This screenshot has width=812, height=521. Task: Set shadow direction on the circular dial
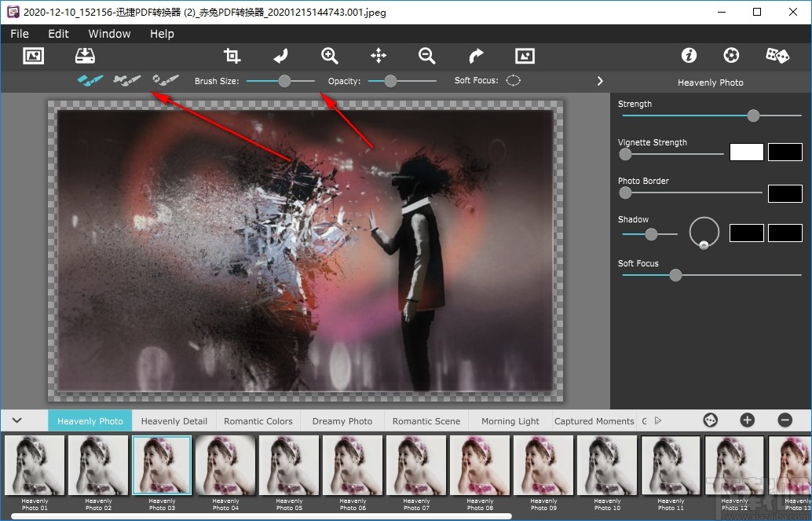(x=704, y=233)
